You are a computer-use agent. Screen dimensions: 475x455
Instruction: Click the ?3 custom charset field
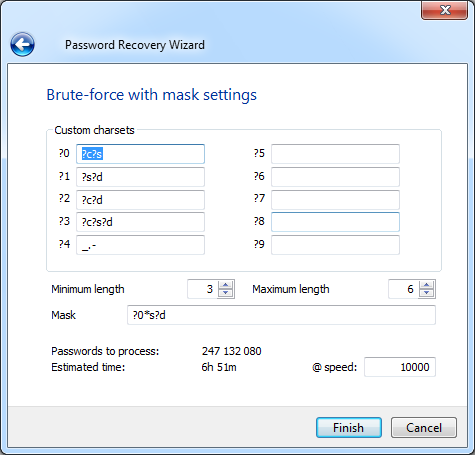tap(140, 222)
